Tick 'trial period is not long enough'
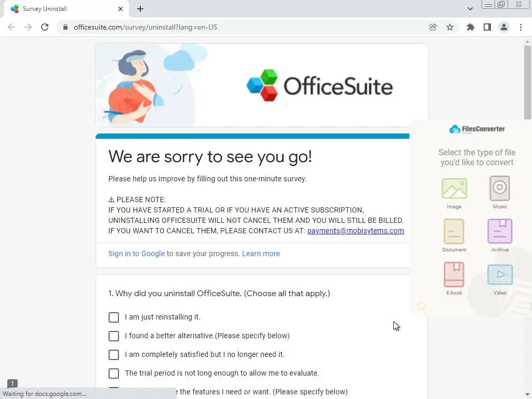 (114, 373)
